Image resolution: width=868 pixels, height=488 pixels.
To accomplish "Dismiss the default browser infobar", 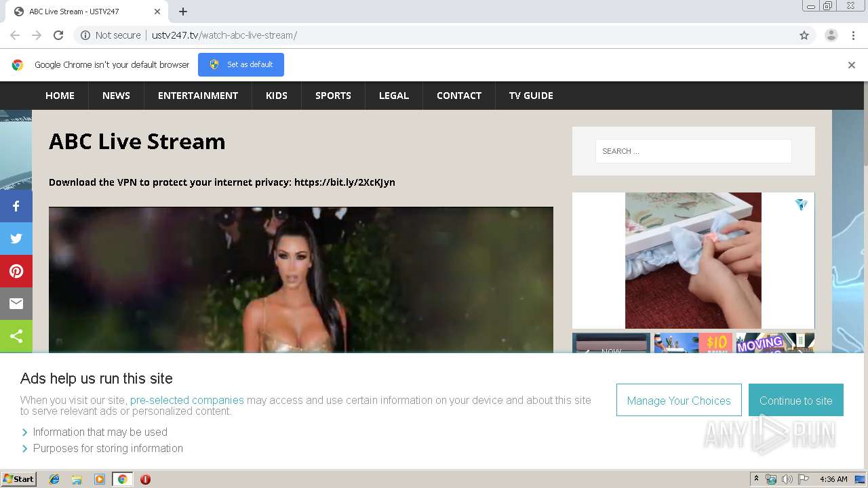I will pyautogui.click(x=852, y=65).
